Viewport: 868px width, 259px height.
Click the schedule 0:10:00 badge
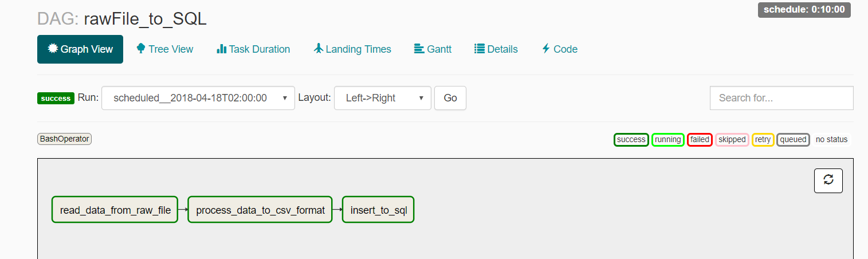pos(804,10)
